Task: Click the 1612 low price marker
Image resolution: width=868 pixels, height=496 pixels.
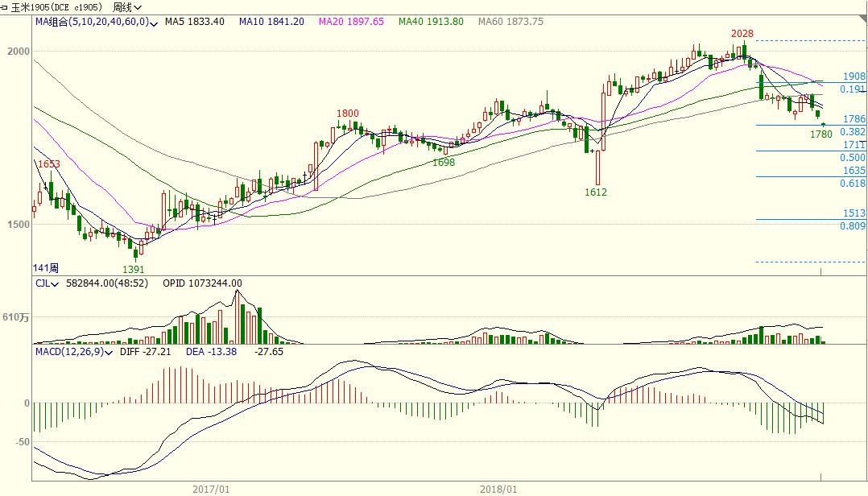Action: point(596,192)
